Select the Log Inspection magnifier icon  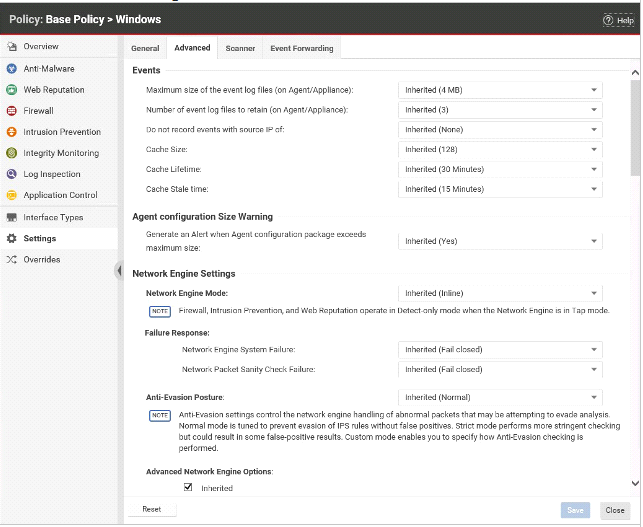[x=12, y=174]
